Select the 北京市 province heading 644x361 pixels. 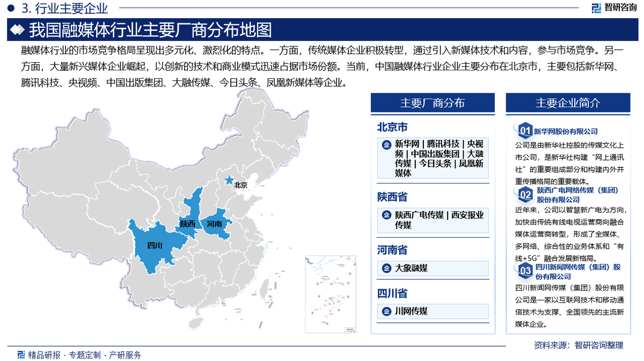tap(392, 127)
